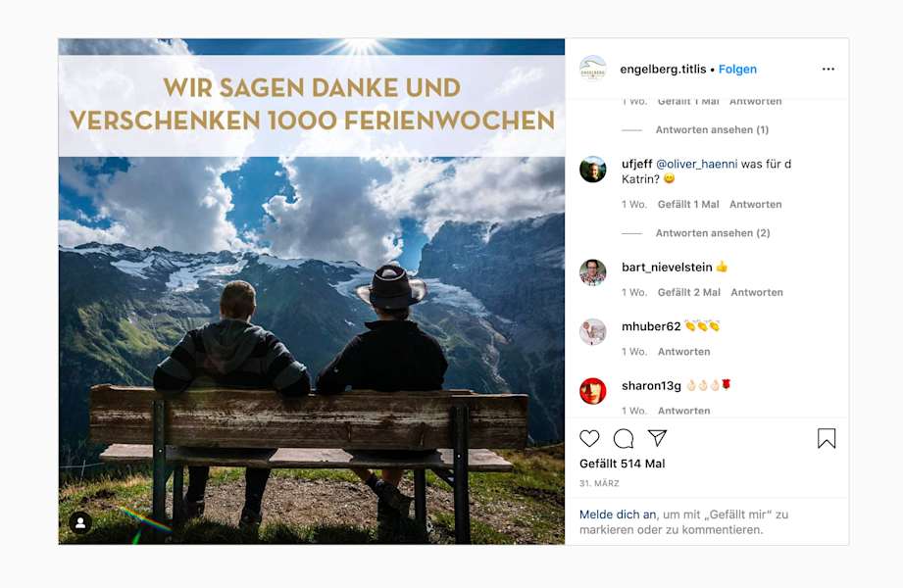The width and height of the screenshot is (903, 588).
Task: Open sharon13g's red avatar
Action: (x=592, y=391)
